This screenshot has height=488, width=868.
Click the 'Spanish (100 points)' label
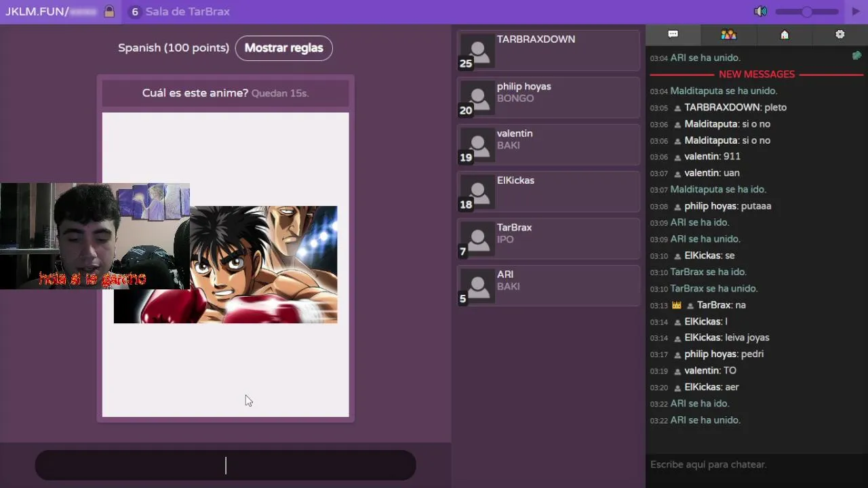coord(174,48)
